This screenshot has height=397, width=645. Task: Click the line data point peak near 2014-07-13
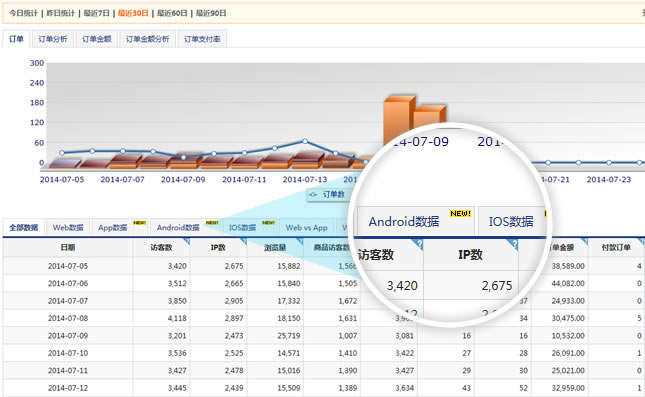(x=305, y=141)
